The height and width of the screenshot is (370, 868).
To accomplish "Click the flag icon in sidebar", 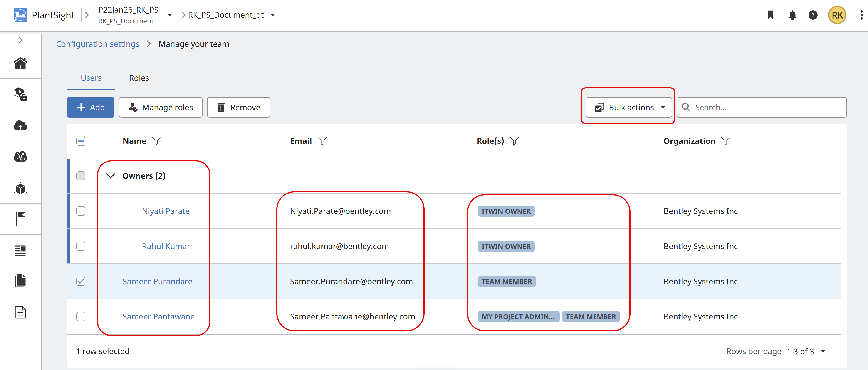I will click(x=20, y=219).
